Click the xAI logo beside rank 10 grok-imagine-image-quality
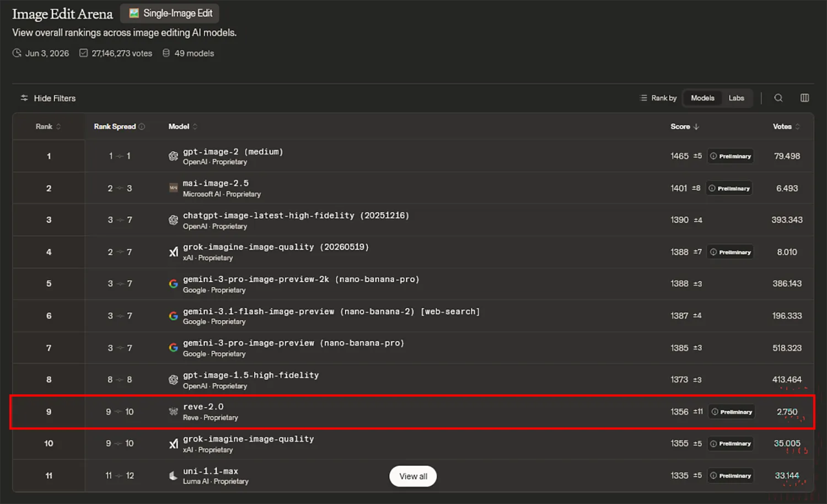Image resolution: width=827 pixels, height=504 pixels. coord(173,443)
